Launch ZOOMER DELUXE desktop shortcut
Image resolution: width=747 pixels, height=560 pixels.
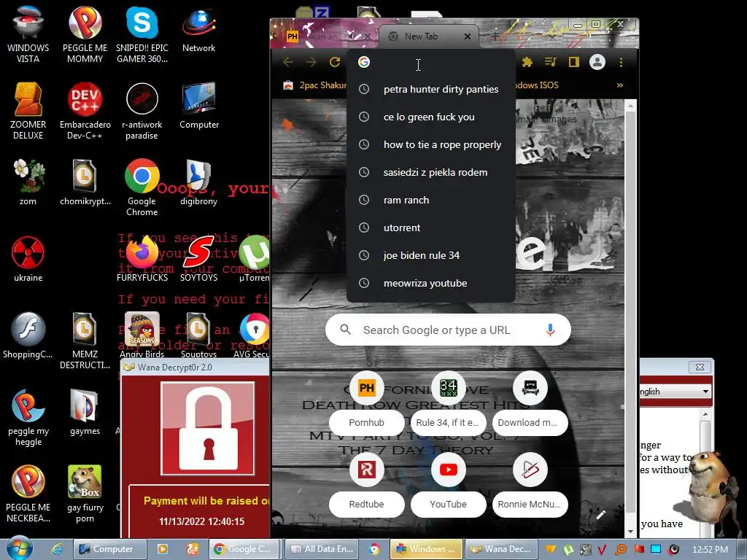pos(28,111)
